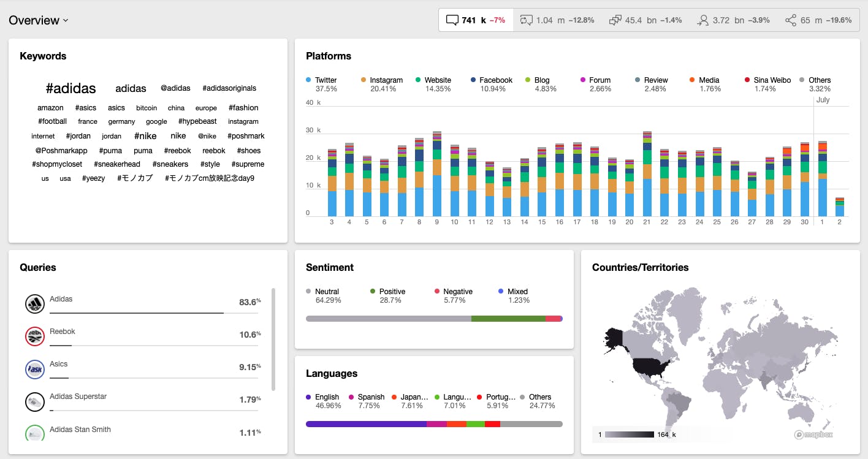
Task: Select the share metric 65m
Action: 818,20
